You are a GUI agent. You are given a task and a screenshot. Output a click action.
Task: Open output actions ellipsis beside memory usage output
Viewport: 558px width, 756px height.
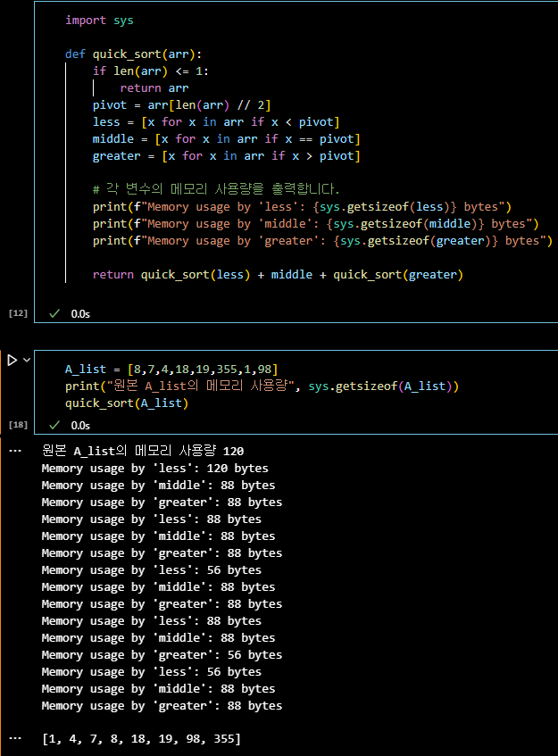15,452
